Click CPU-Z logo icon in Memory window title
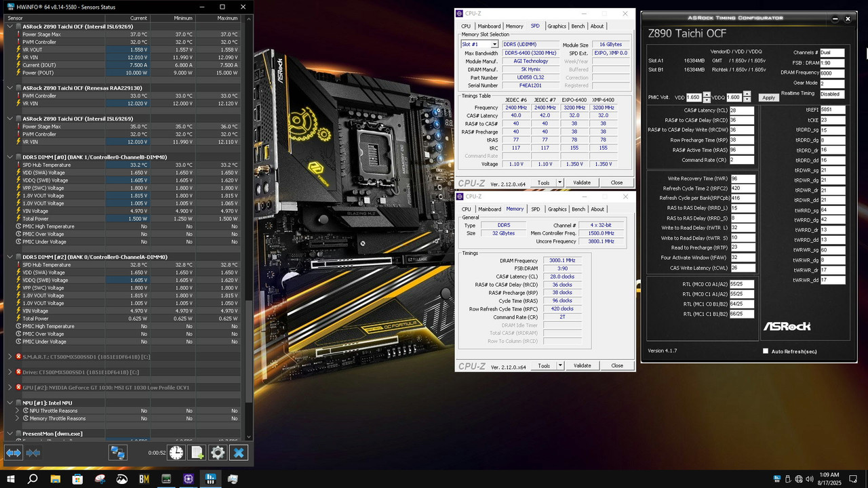The width and height of the screenshot is (868, 488). 460,197
